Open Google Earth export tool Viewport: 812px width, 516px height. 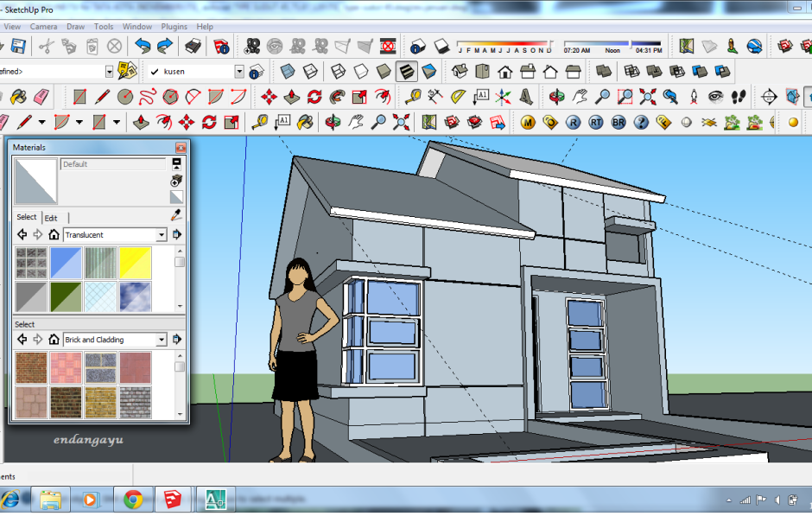point(754,45)
